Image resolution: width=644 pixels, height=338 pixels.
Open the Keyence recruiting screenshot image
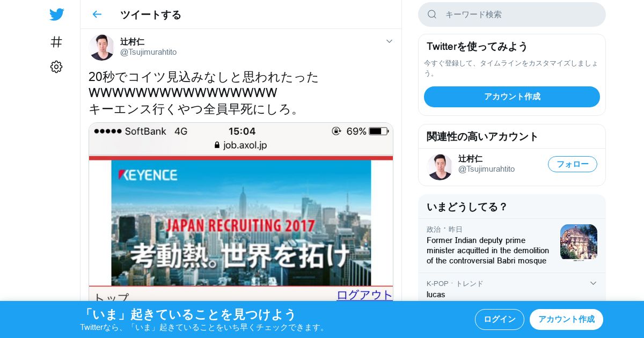coord(241,212)
